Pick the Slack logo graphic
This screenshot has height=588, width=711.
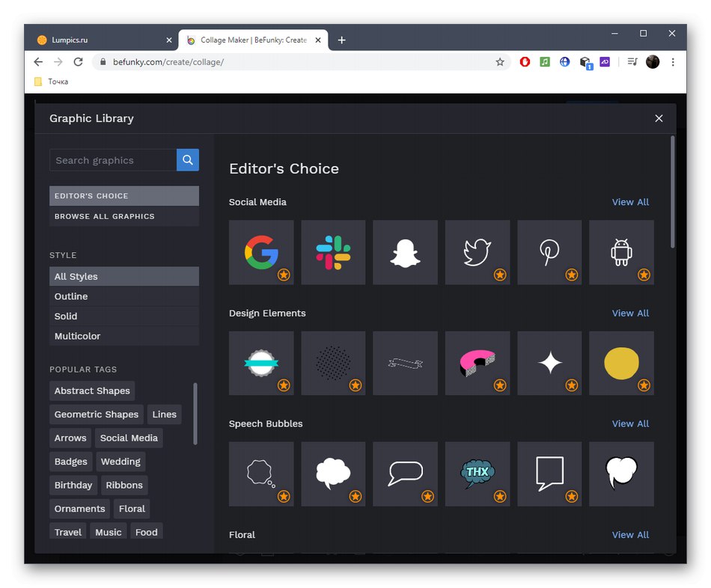(333, 252)
